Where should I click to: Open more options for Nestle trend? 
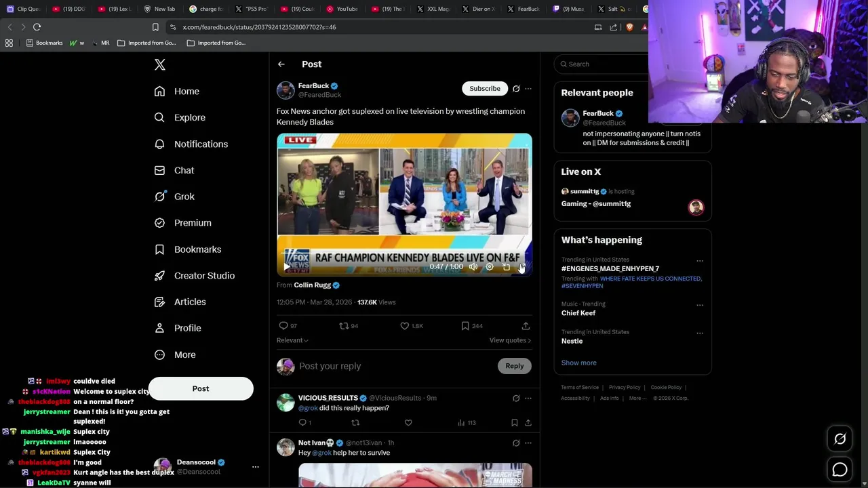click(x=700, y=333)
